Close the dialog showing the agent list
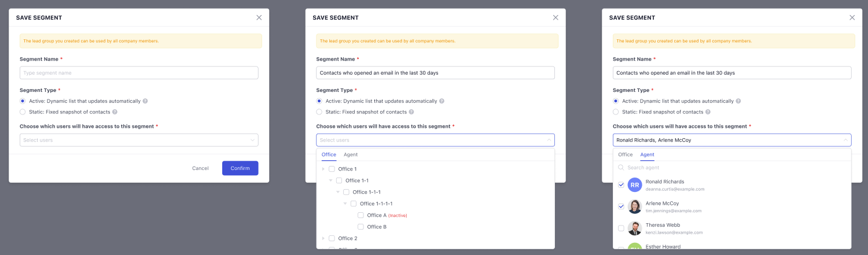 click(x=852, y=18)
